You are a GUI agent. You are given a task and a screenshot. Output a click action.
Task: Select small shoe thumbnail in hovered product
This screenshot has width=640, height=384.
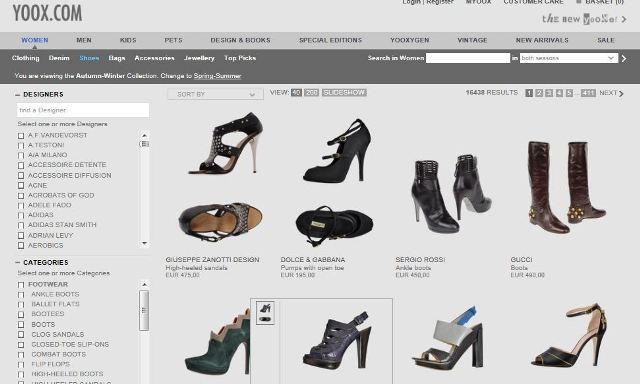click(x=265, y=313)
